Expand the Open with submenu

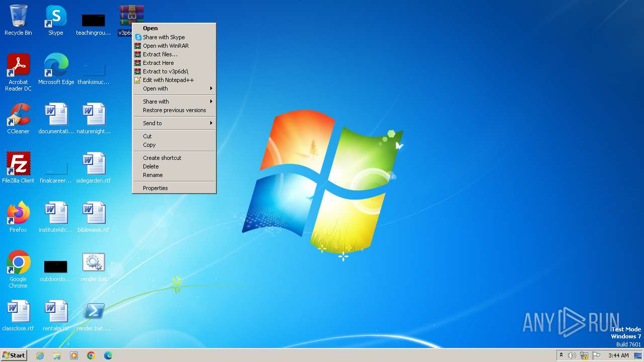click(174, 88)
